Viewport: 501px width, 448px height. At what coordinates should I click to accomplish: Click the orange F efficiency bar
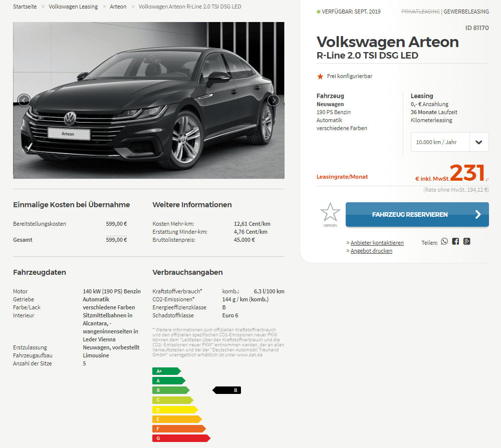179,428
